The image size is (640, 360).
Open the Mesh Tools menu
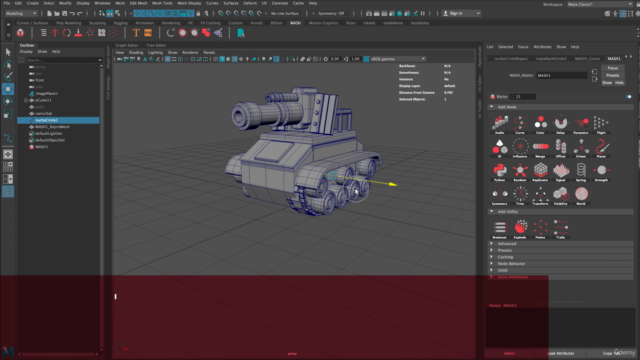tap(162, 3)
